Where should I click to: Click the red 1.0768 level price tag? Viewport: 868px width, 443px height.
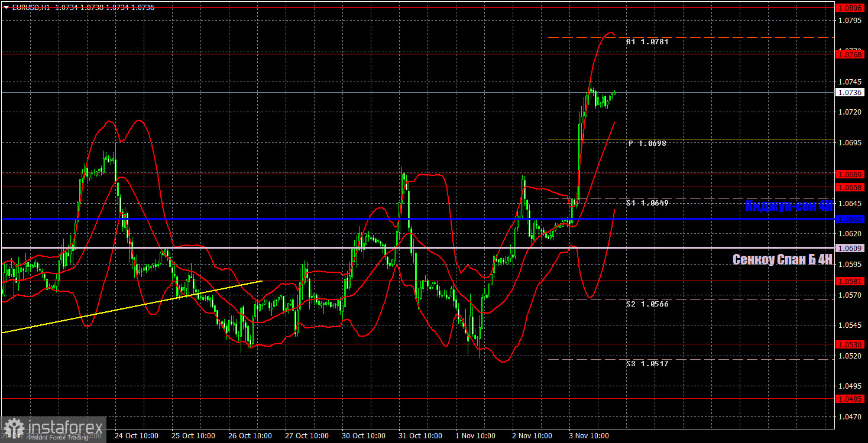pos(850,54)
